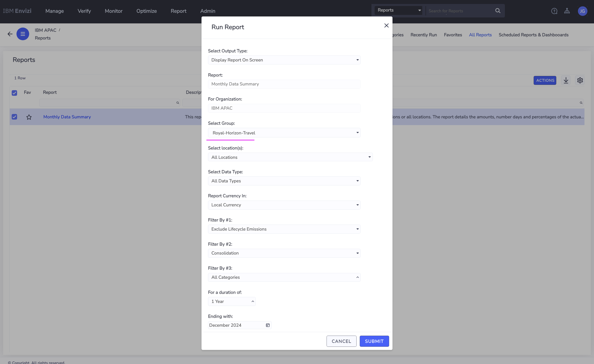
Task: Open the blue hamburger menu button
Action: (x=23, y=34)
